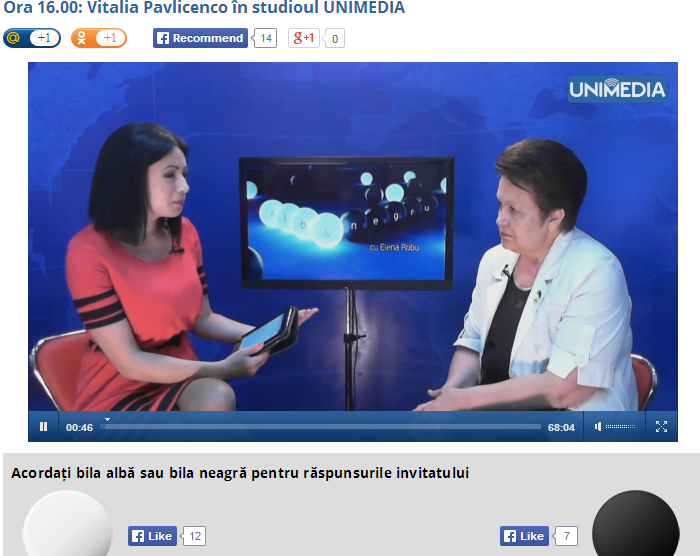Mute the video with the speaker icon
This screenshot has height=556, width=700.
598,427
